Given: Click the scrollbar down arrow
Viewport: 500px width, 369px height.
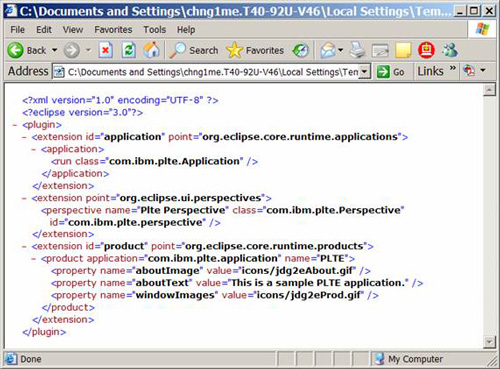Looking at the screenshot, I should (x=489, y=342).
